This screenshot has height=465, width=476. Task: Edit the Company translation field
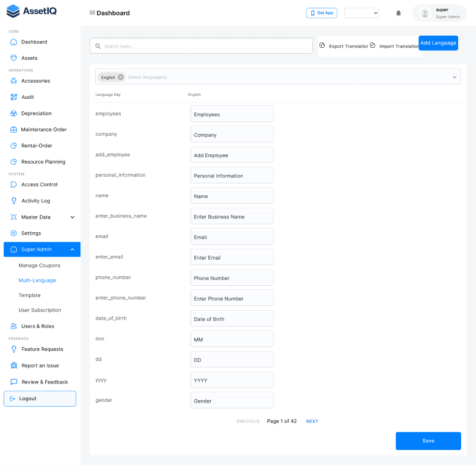click(x=231, y=134)
